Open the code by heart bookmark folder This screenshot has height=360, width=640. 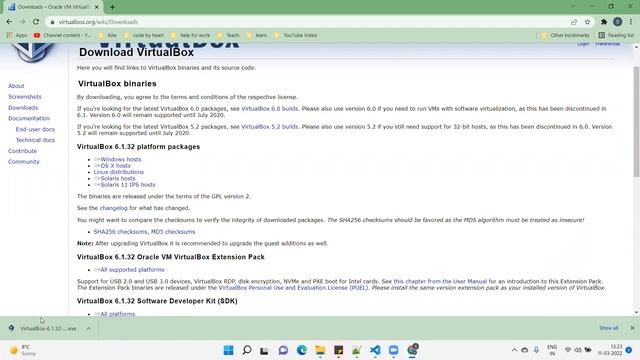click(144, 36)
